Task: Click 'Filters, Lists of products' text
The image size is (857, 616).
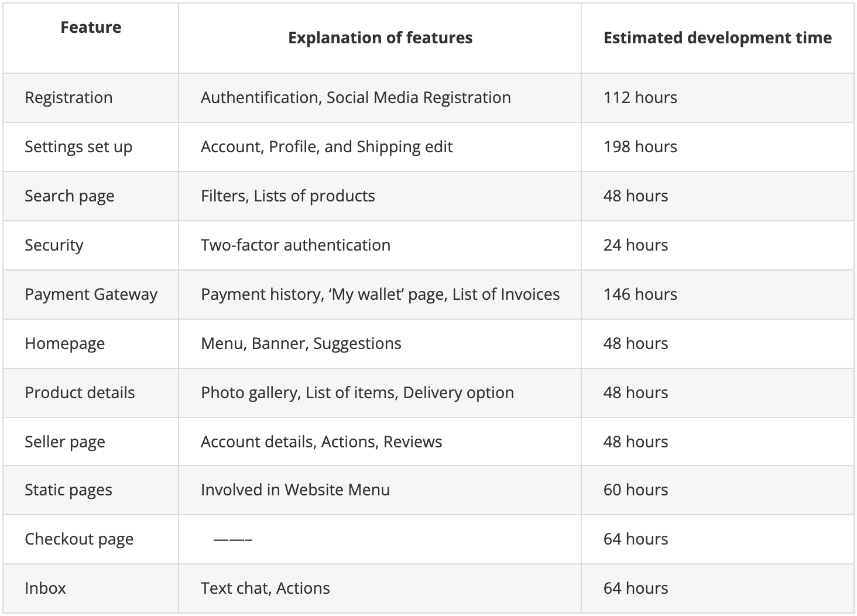Action: pos(288,196)
